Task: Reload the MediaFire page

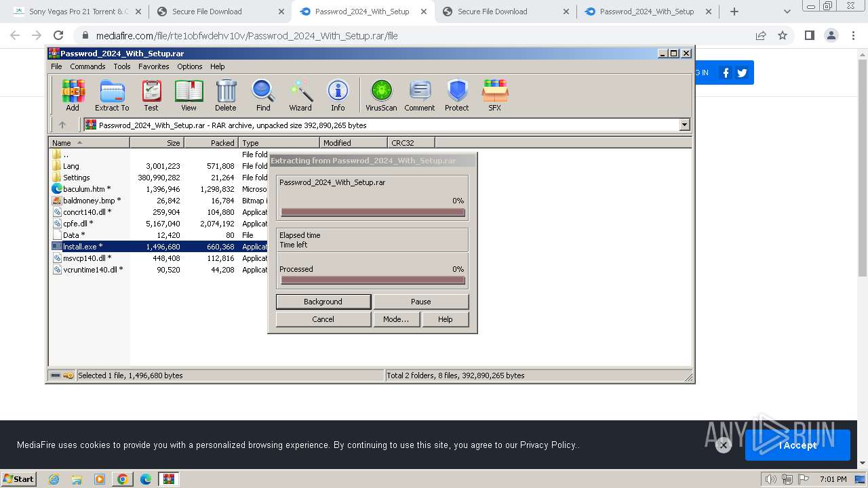Action: (58, 35)
